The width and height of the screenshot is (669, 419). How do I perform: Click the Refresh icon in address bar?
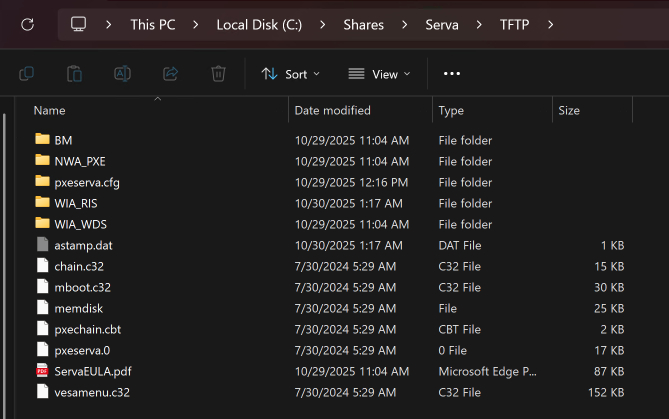click(27, 24)
